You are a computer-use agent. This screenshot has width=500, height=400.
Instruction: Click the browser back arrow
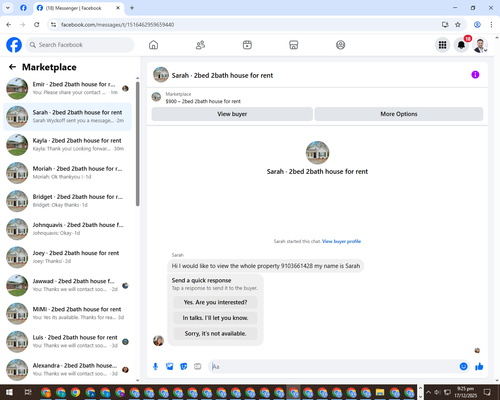[x=9, y=25]
